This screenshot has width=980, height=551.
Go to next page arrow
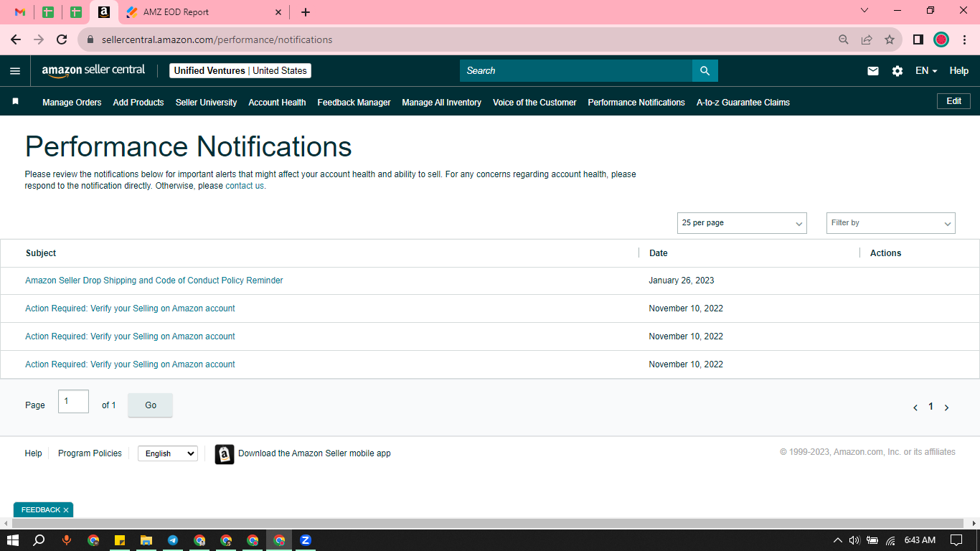(946, 408)
